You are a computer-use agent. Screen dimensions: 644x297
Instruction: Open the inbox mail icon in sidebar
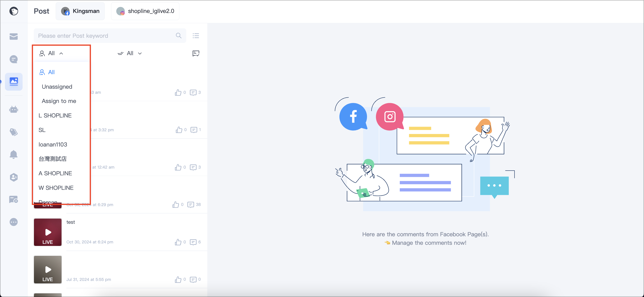(13, 36)
